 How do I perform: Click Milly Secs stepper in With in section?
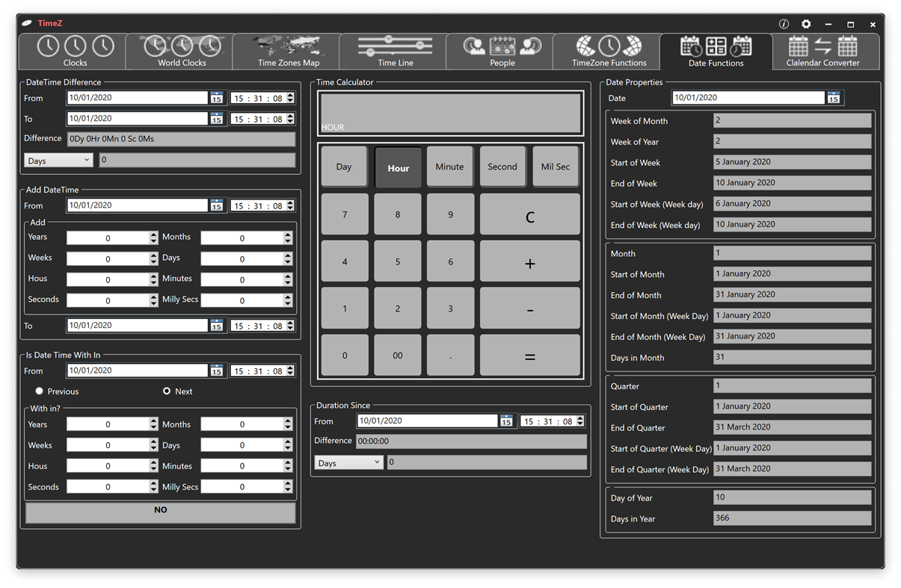(x=288, y=486)
